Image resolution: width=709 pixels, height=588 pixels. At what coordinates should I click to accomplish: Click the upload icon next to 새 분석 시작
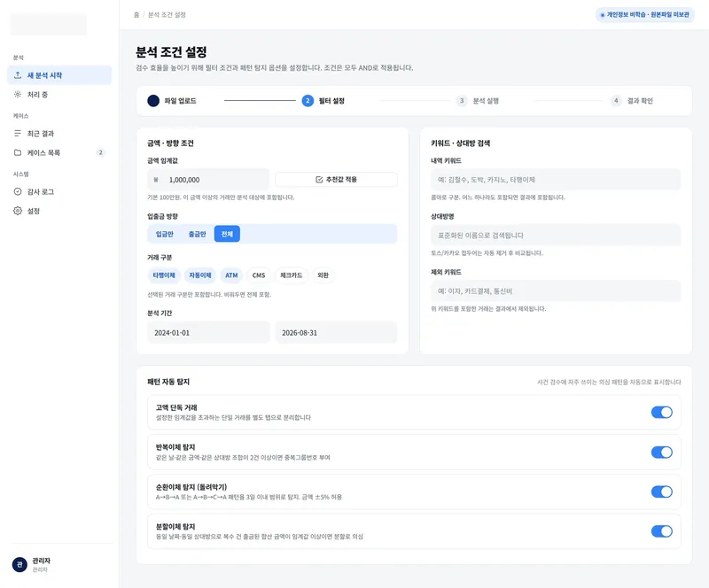pyautogui.click(x=18, y=75)
